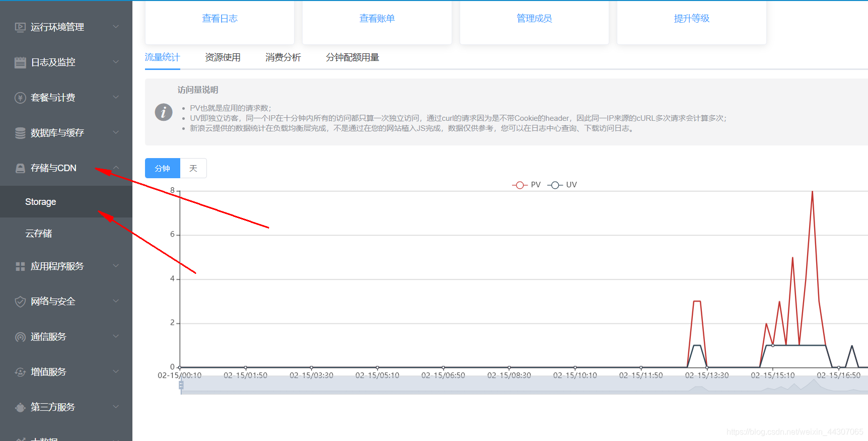Screen dimensions: 868x441
Task: Expand the 第三方服务 menu chevron
Action: coord(116,407)
